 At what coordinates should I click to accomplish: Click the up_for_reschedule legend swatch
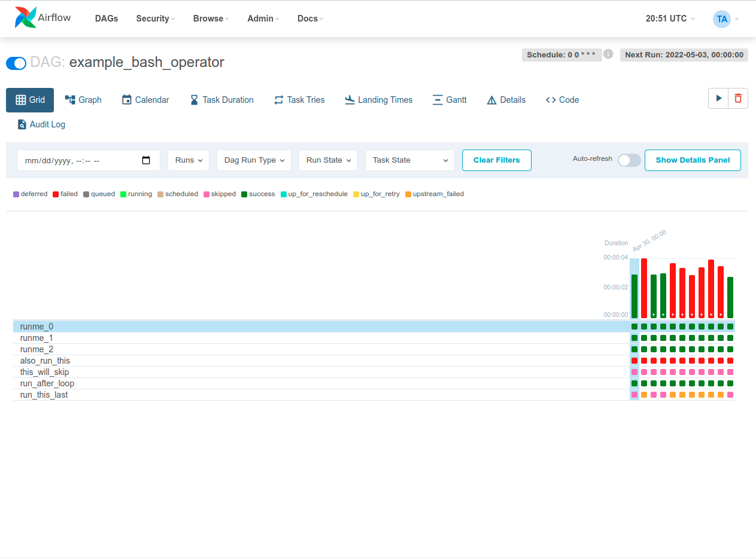284,194
